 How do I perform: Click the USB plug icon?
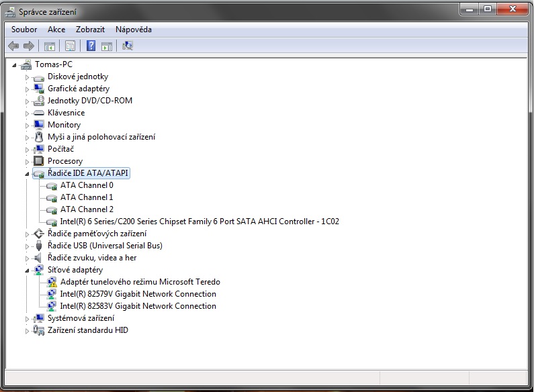coord(39,246)
